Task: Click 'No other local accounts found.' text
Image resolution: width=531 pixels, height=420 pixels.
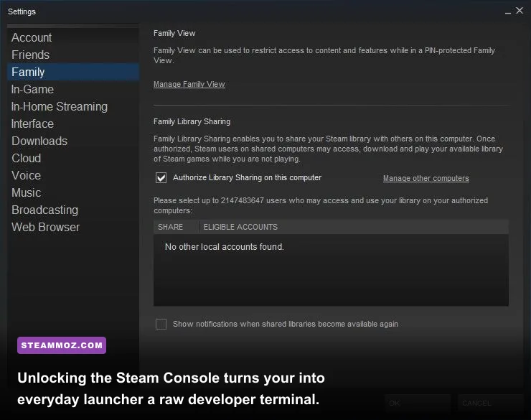Action: click(x=224, y=247)
